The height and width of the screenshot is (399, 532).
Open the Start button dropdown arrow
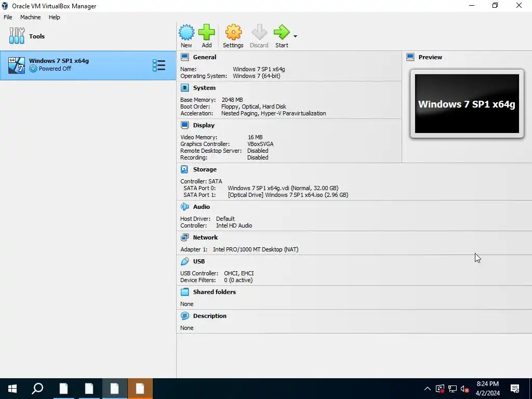point(295,36)
